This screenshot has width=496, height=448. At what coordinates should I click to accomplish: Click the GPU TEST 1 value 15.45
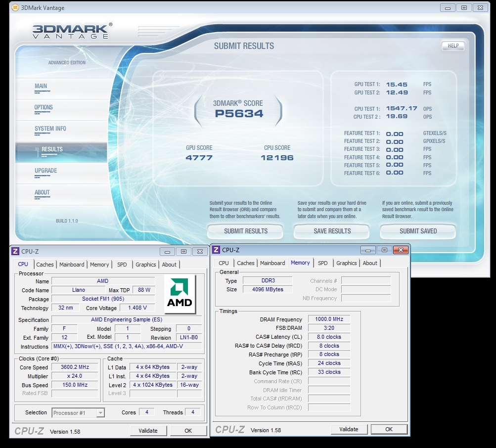tap(397, 85)
